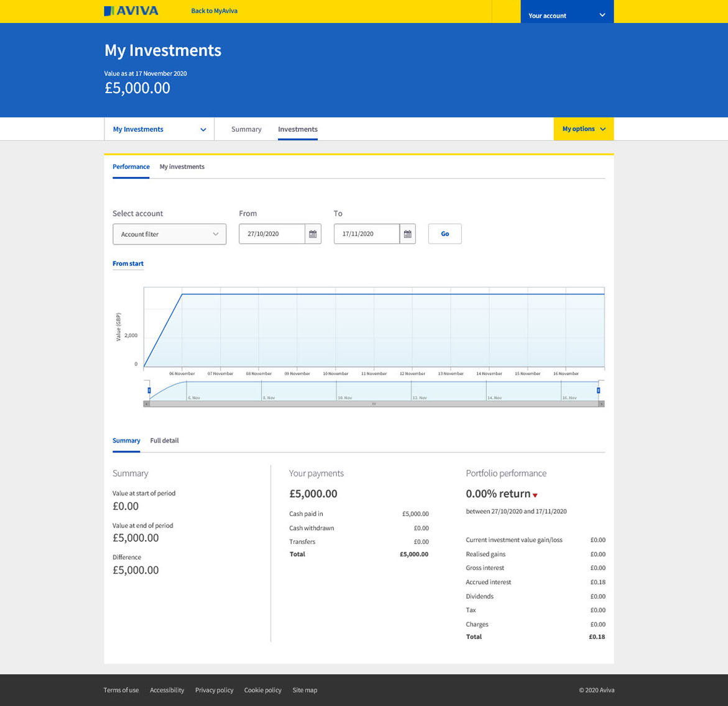Open the To date calendar icon

coord(408,234)
